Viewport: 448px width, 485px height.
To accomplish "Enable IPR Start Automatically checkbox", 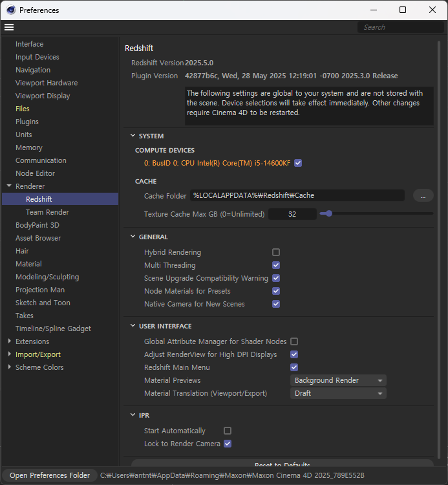I will [x=228, y=431].
